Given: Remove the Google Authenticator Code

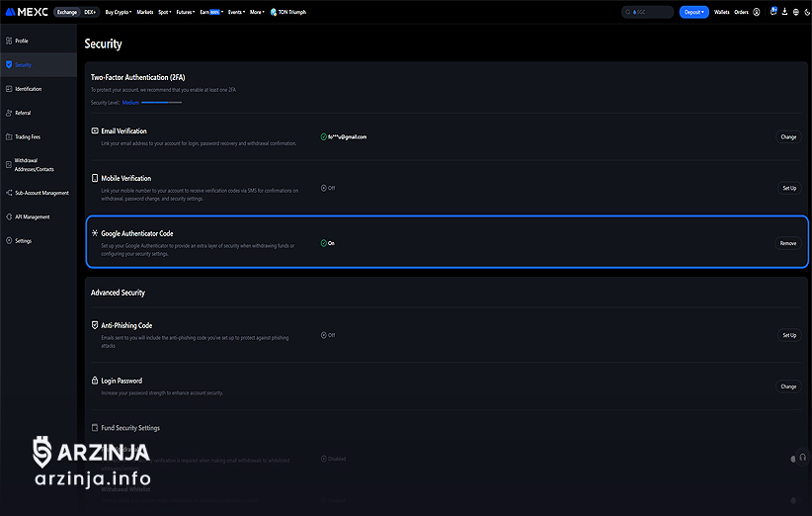Looking at the screenshot, I should (787, 243).
